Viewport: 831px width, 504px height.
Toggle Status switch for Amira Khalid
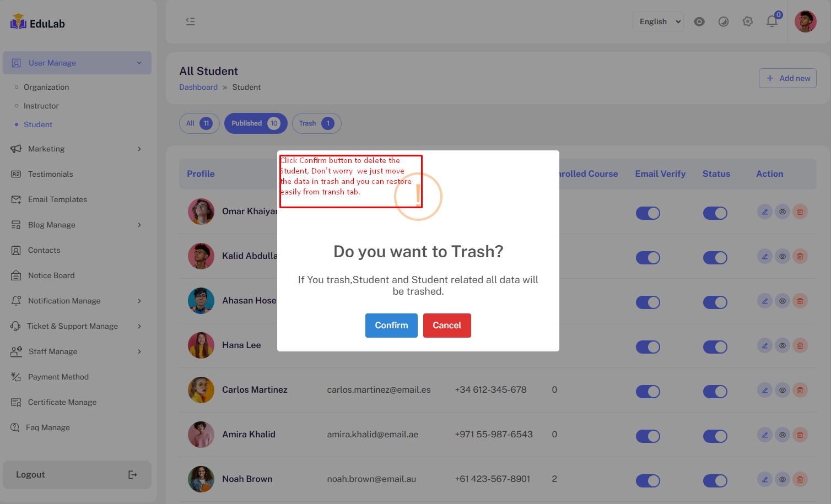coord(715,436)
